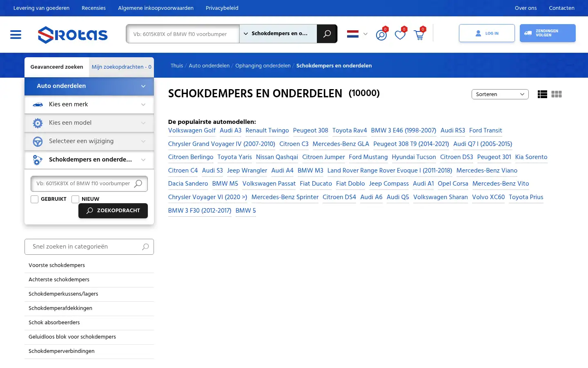Expand language selector chevron
The image size is (588, 368).
[x=365, y=34]
